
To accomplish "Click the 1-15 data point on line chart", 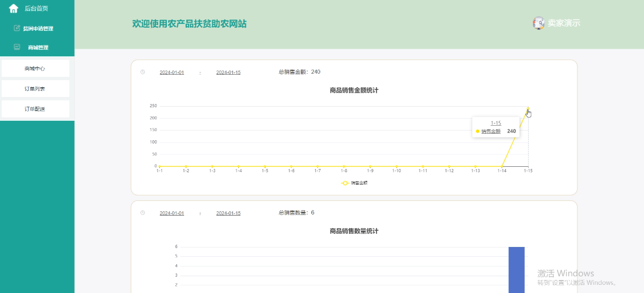I will (528, 108).
